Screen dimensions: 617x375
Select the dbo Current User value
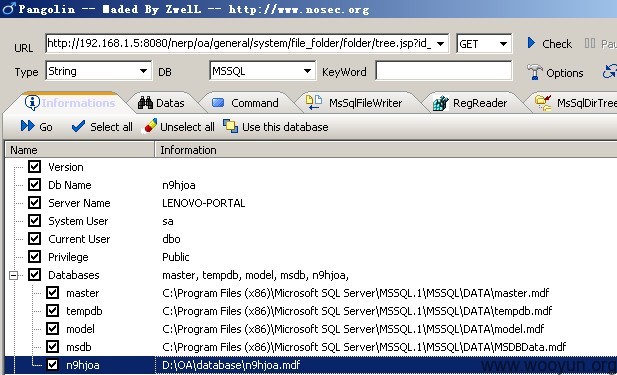pyautogui.click(x=171, y=239)
